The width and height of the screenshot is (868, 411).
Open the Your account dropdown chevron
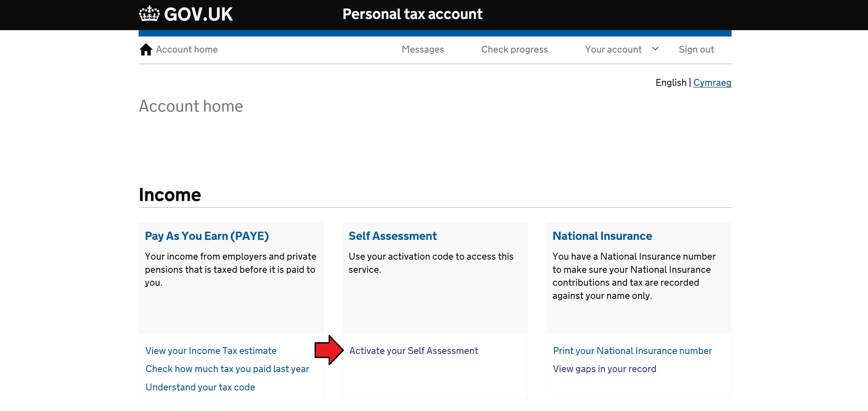point(655,49)
